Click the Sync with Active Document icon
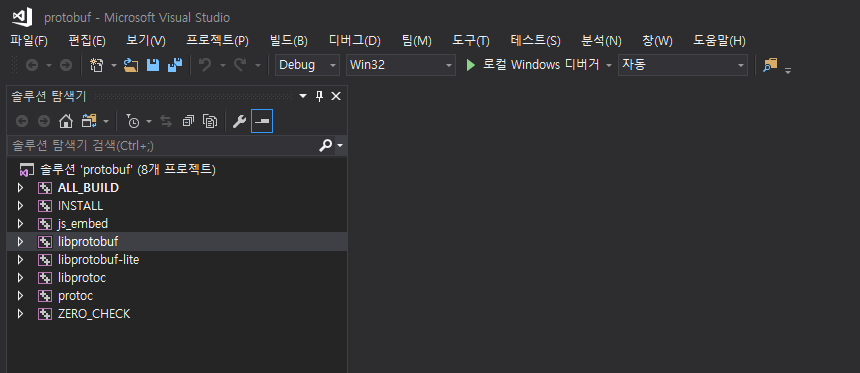 (x=166, y=121)
